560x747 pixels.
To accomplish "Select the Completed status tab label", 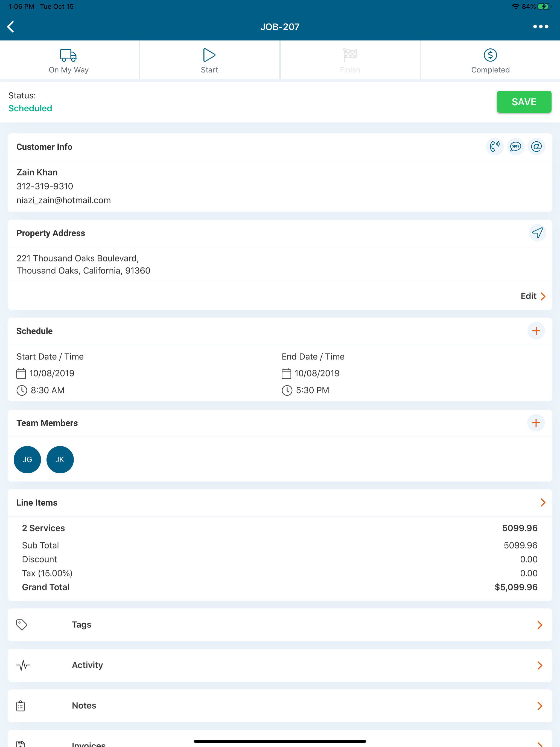I will 491,70.
